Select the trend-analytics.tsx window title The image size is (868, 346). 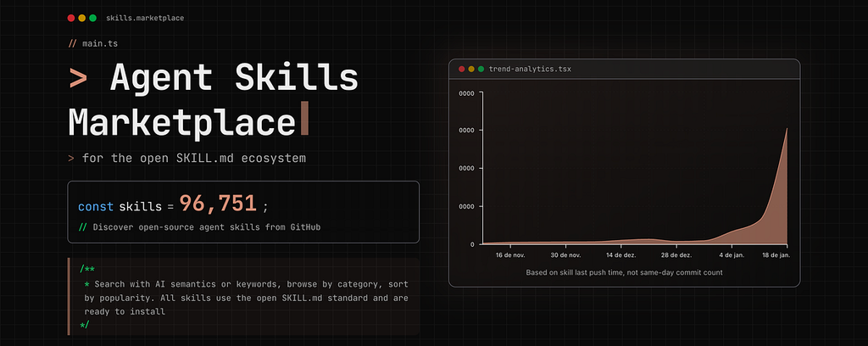530,69
